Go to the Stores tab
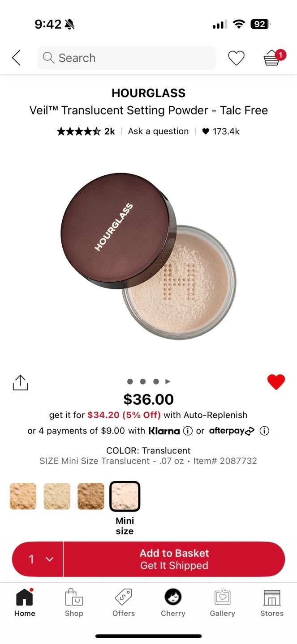 (x=272, y=603)
